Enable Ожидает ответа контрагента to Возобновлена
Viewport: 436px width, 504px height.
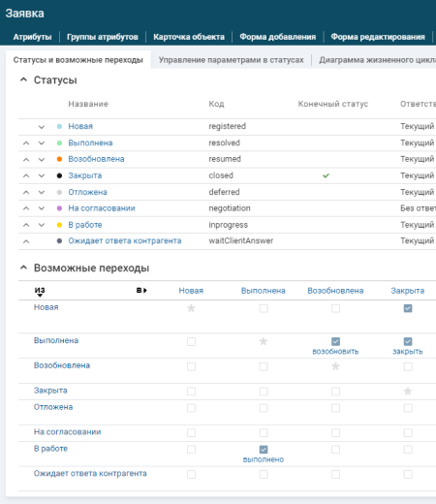click(x=335, y=474)
